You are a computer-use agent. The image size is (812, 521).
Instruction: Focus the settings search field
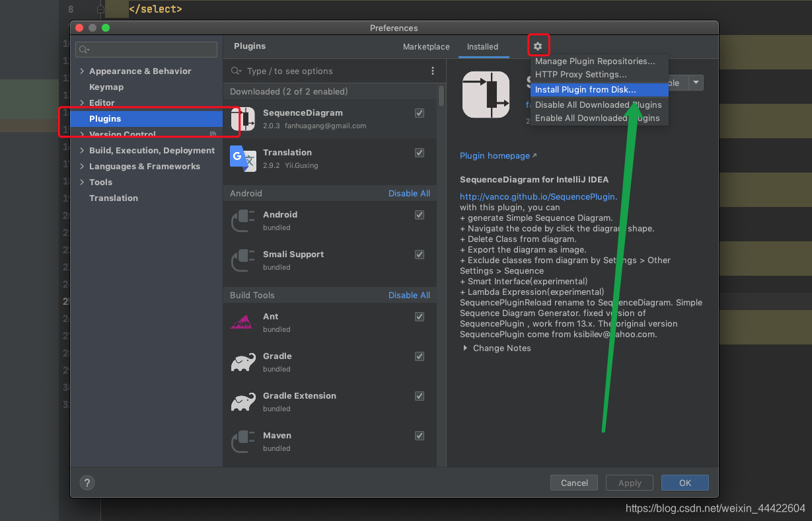point(146,50)
